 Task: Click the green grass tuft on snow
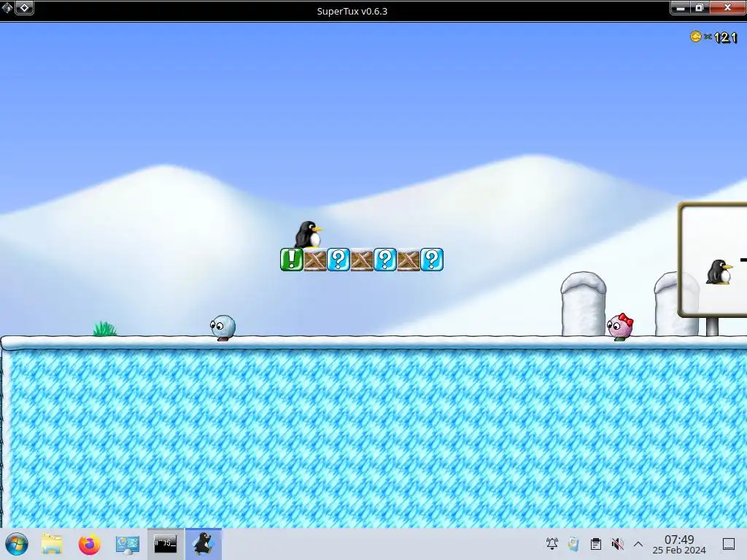click(x=105, y=329)
